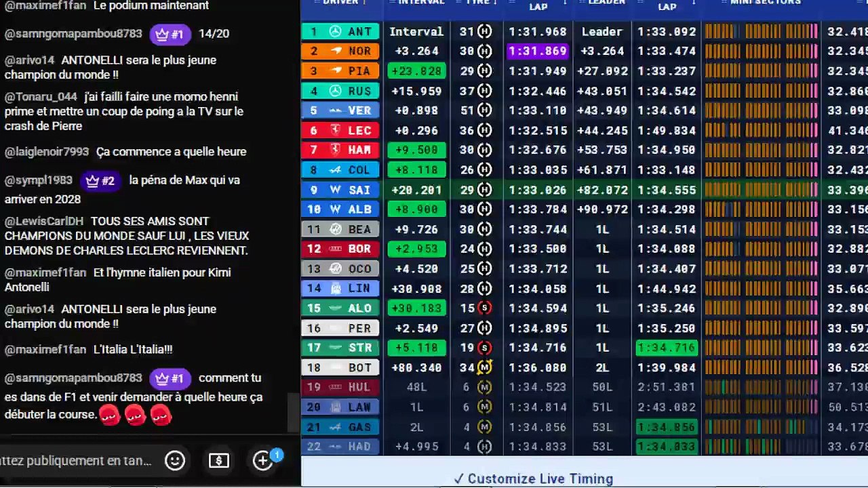
Task: Click the hard tyre icon in ANT row
Action: pyautogui.click(x=484, y=32)
